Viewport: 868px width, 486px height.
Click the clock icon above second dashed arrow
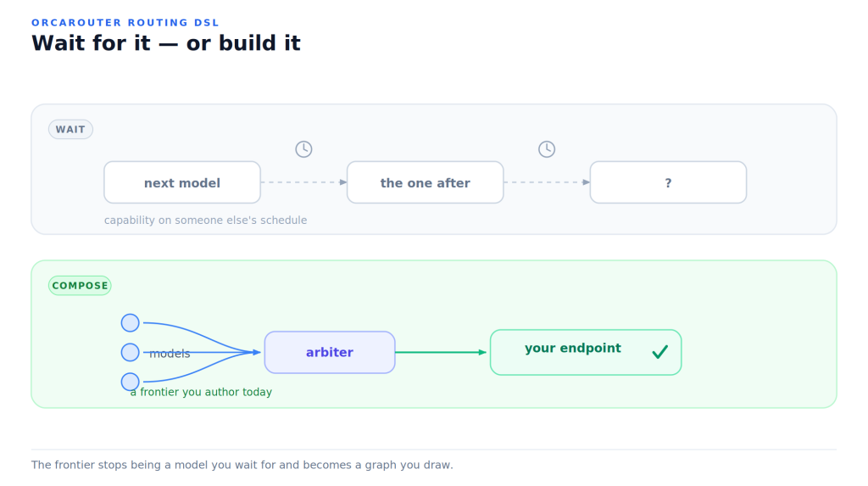point(547,149)
